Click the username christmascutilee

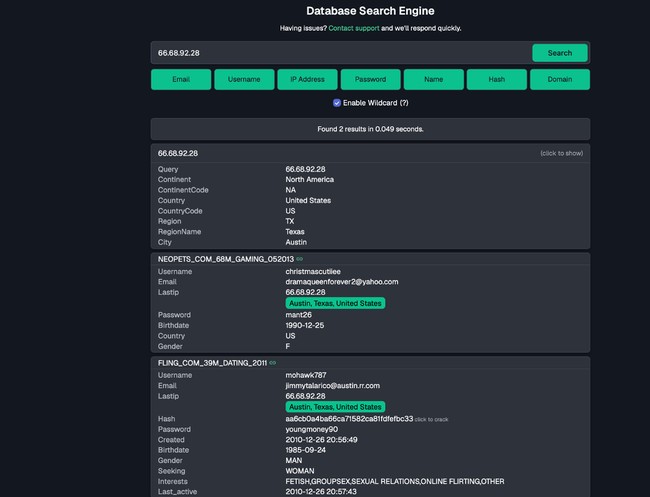(313, 272)
